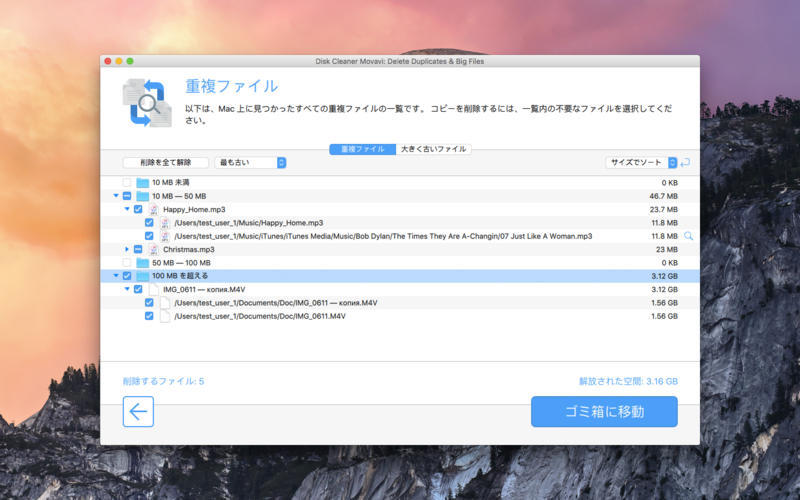Image resolution: width=800 pixels, height=500 pixels.
Task: Click the music file icon of Happy_Home.mp3 group
Action: 154,209
